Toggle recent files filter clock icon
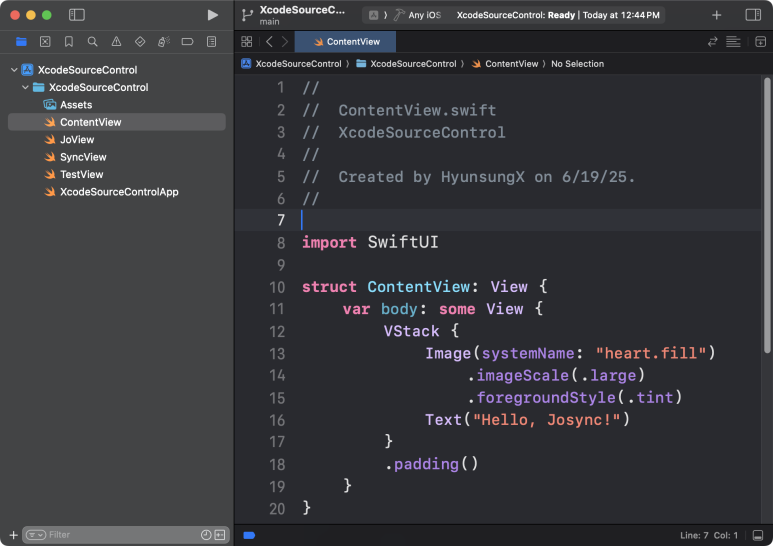The height and width of the screenshot is (546, 773). pyautogui.click(x=206, y=535)
